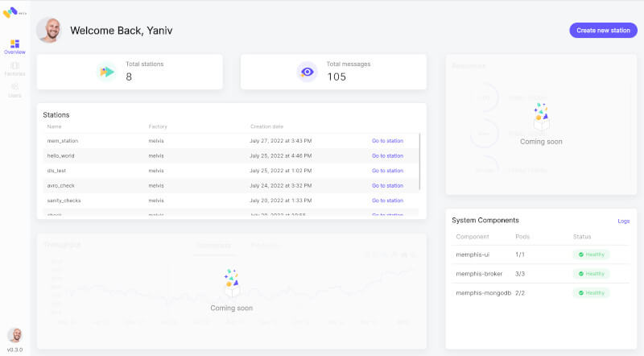Click Yaniv's profile photo in the header
The image size is (644, 356).
tap(49, 31)
